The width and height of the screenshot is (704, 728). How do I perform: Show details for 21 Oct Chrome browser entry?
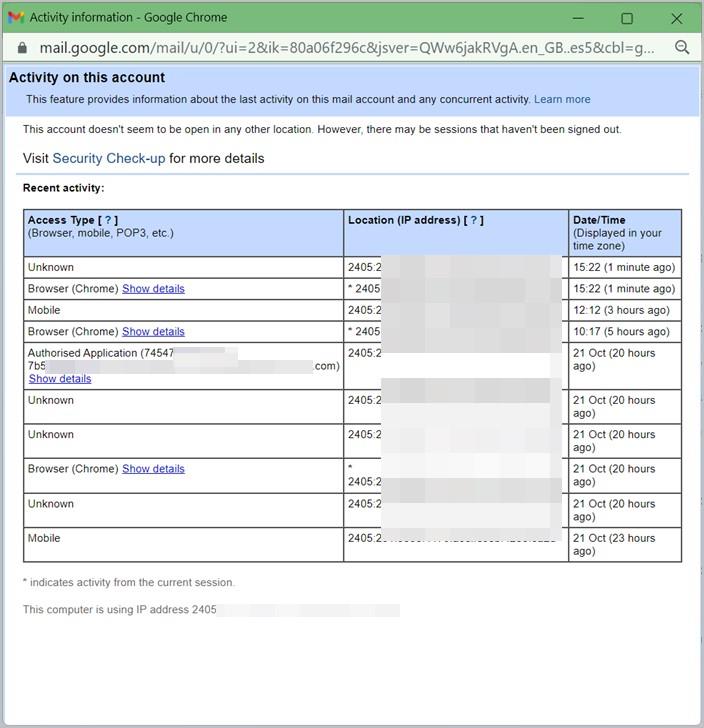click(153, 469)
